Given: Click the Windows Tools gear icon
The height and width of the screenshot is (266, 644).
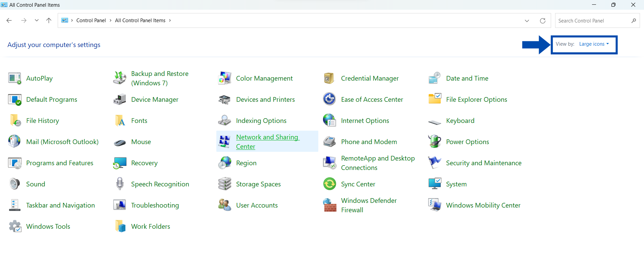Looking at the screenshot, I should 15,226.
